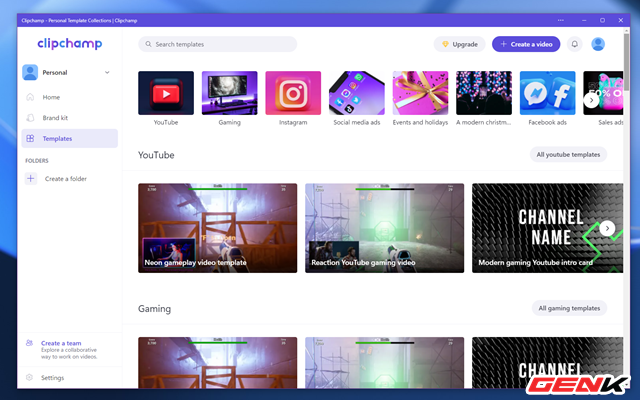Click the FOLDERS label

click(37, 161)
